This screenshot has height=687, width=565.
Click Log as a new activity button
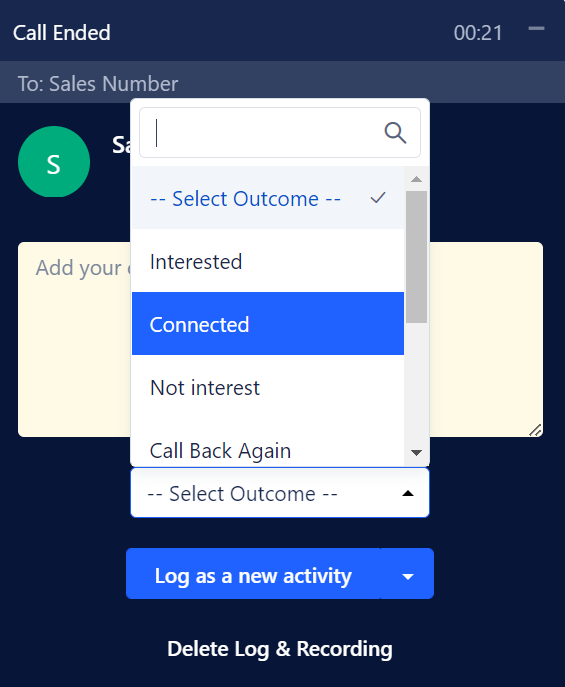click(253, 574)
